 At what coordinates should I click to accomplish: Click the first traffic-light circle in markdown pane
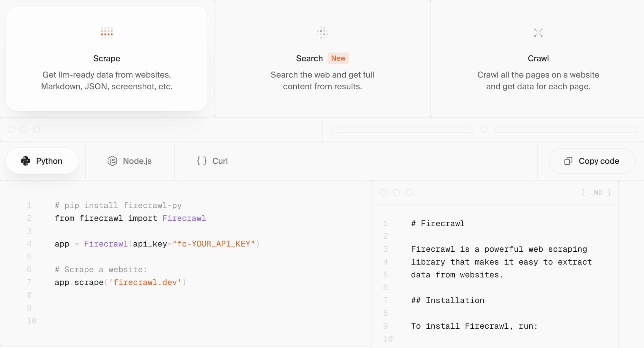click(x=384, y=192)
